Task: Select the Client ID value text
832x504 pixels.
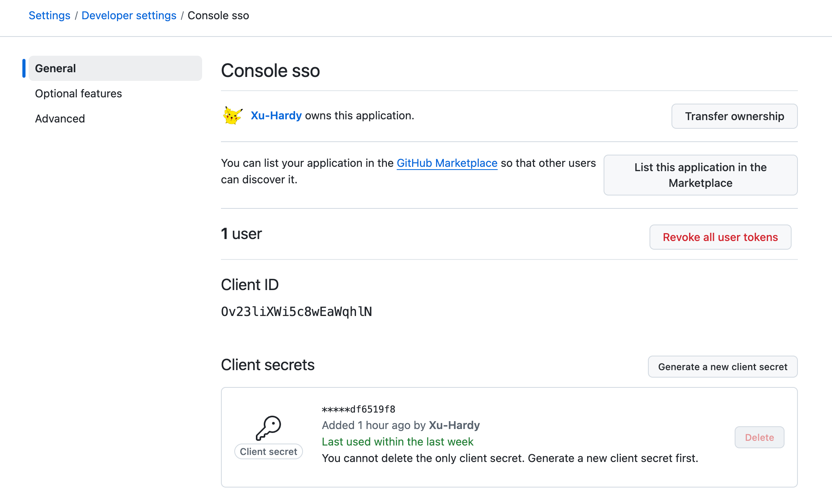Action: [x=296, y=312]
